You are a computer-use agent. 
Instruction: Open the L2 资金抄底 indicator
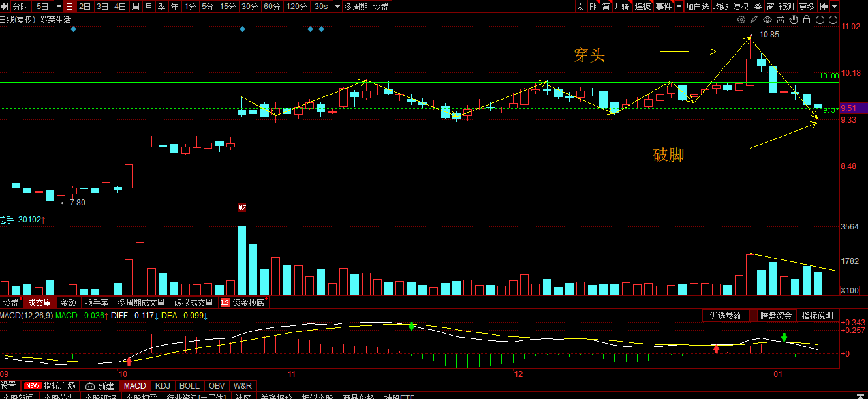(245, 303)
